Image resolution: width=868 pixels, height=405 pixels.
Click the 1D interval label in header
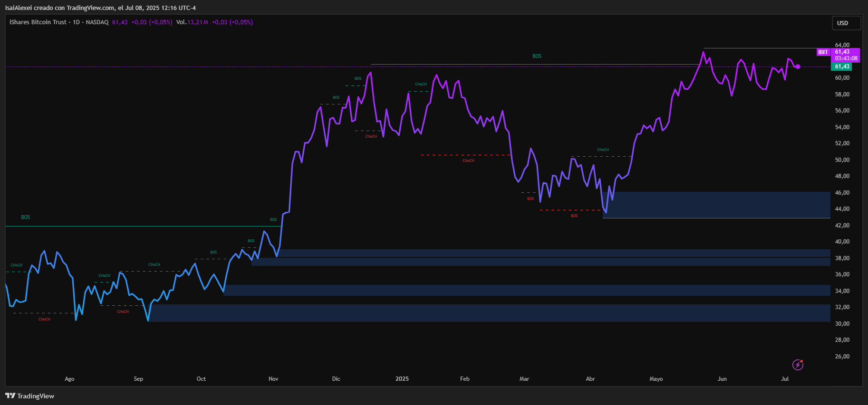pyautogui.click(x=76, y=22)
